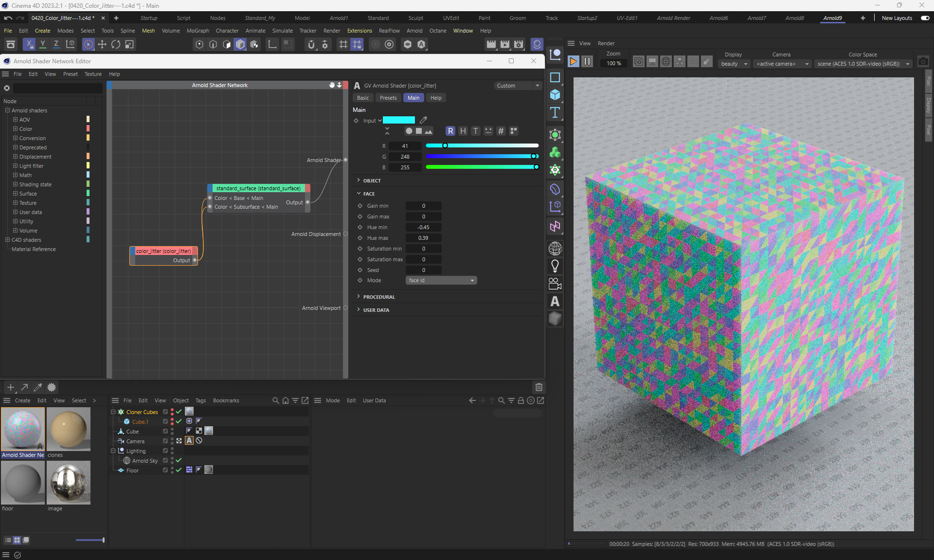The image size is (934, 560).
Task: Pause the Arnold render
Action: click(x=587, y=62)
